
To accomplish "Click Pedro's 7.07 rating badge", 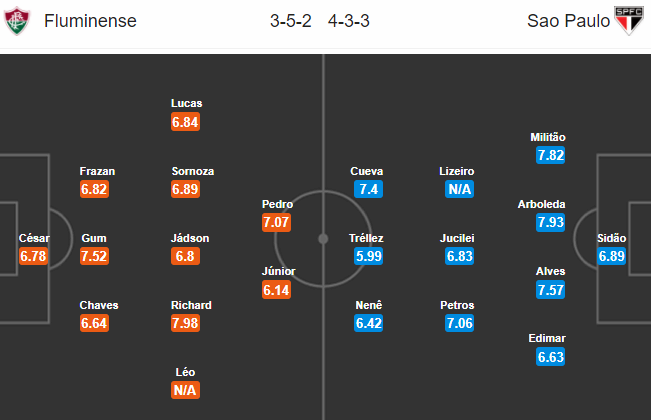I will click(x=276, y=222).
